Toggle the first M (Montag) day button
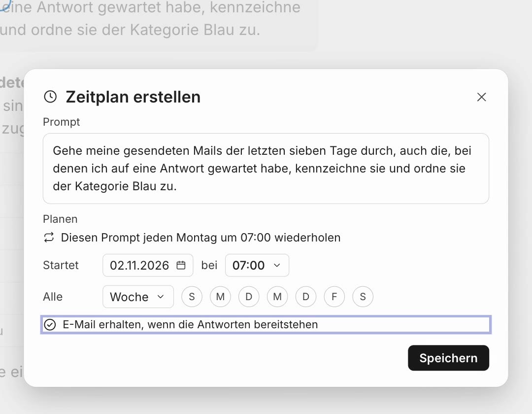 click(x=220, y=297)
